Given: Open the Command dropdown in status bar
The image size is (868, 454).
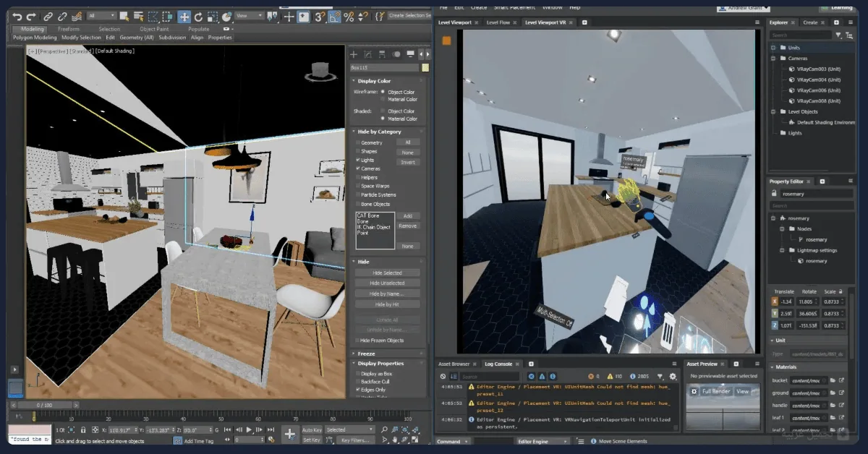Looking at the screenshot, I should point(452,441).
